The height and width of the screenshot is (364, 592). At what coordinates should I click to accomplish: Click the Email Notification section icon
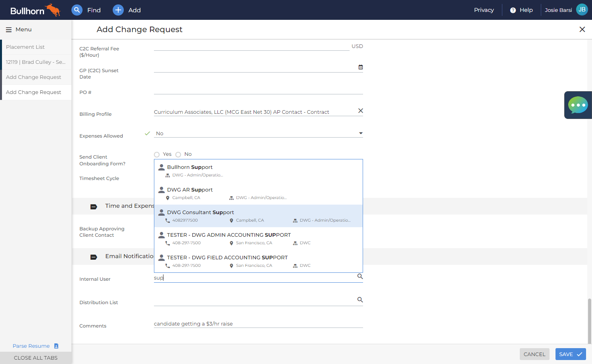pos(94,257)
